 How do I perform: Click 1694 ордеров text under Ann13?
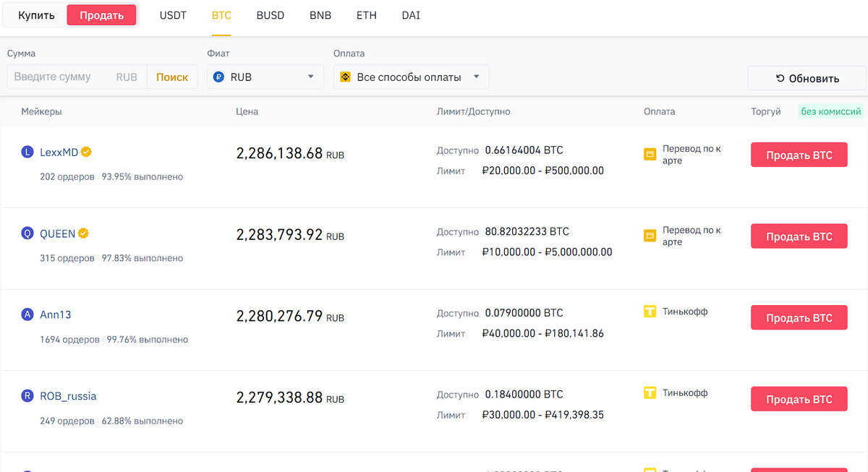[x=70, y=339]
